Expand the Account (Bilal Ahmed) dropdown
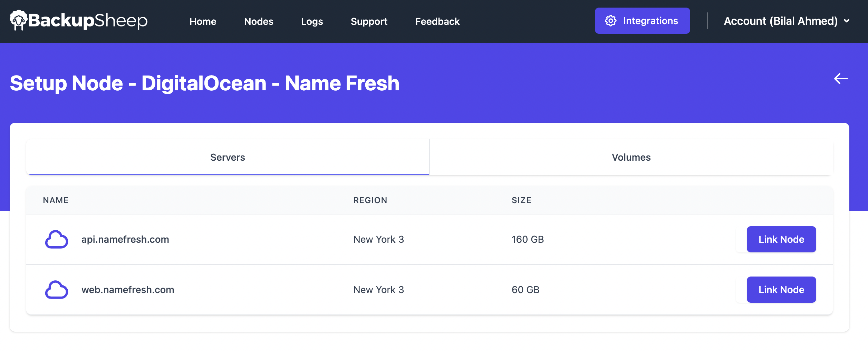Screen dimensions: 868x351 787,21
